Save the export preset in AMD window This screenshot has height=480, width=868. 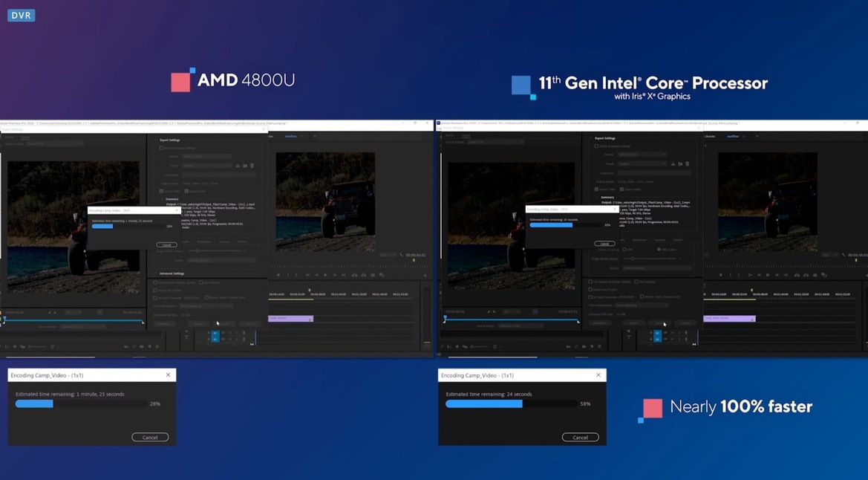pos(238,166)
